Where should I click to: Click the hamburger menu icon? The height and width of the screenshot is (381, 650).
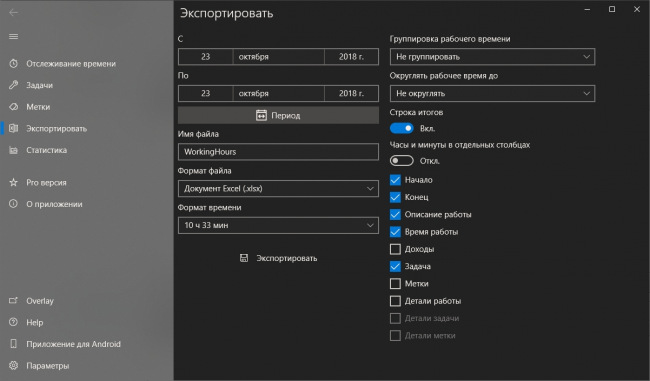click(13, 36)
